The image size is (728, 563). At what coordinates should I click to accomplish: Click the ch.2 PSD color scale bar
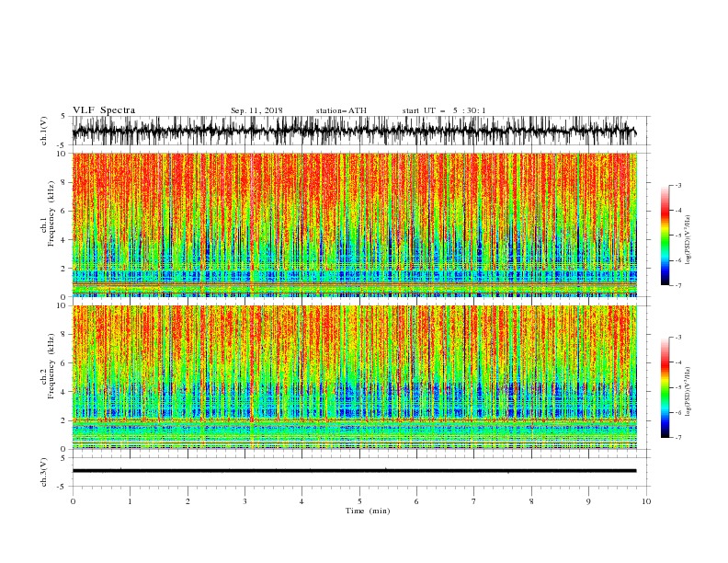(x=665, y=387)
